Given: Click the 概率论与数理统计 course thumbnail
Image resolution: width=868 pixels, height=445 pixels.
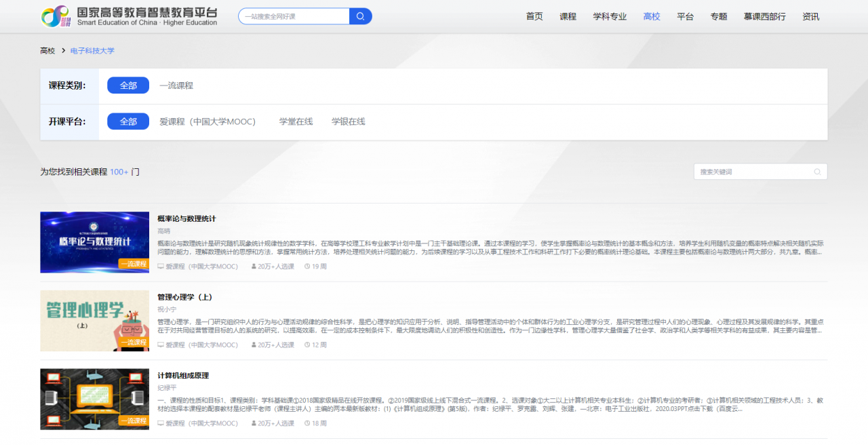Looking at the screenshot, I should (94, 242).
